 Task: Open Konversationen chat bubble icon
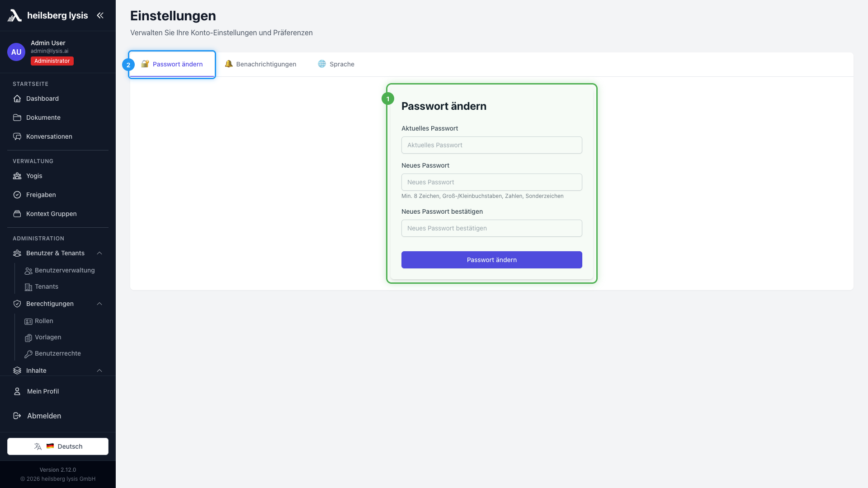pyautogui.click(x=17, y=136)
